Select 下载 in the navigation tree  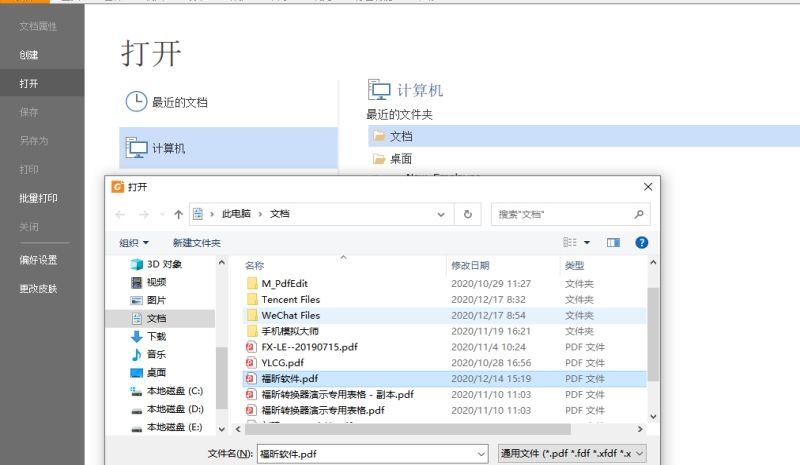(157, 337)
